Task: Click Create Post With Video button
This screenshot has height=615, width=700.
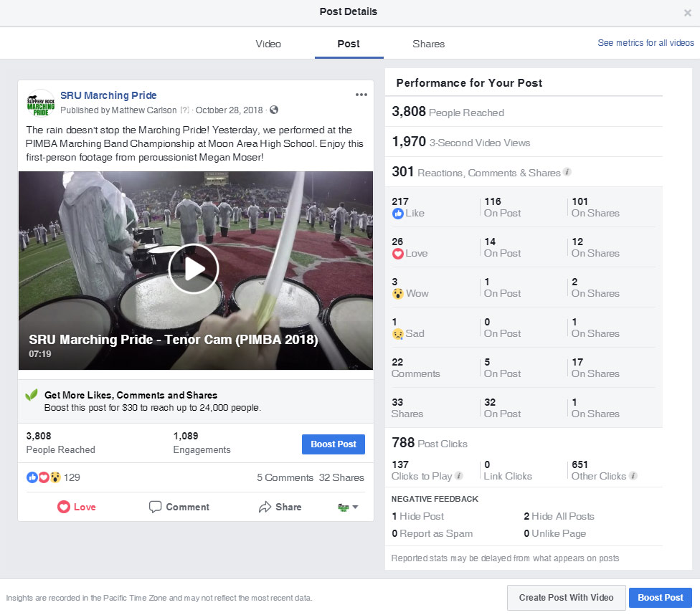Action: click(x=566, y=598)
